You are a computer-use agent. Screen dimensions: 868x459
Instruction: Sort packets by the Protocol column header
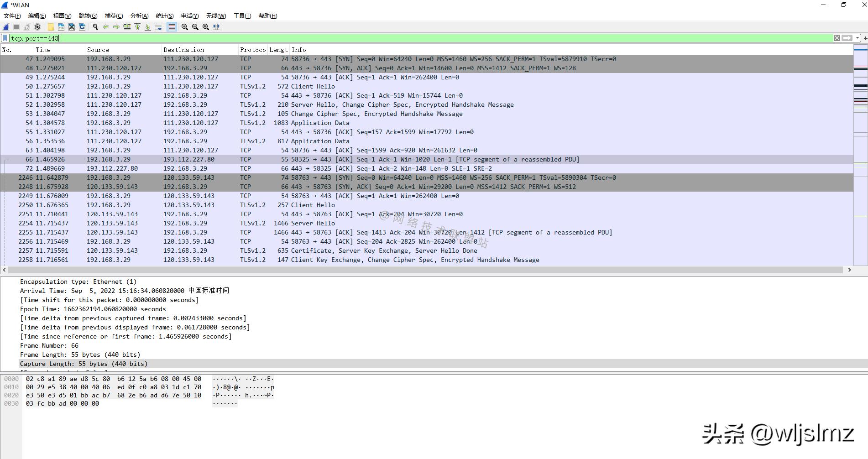click(x=252, y=50)
